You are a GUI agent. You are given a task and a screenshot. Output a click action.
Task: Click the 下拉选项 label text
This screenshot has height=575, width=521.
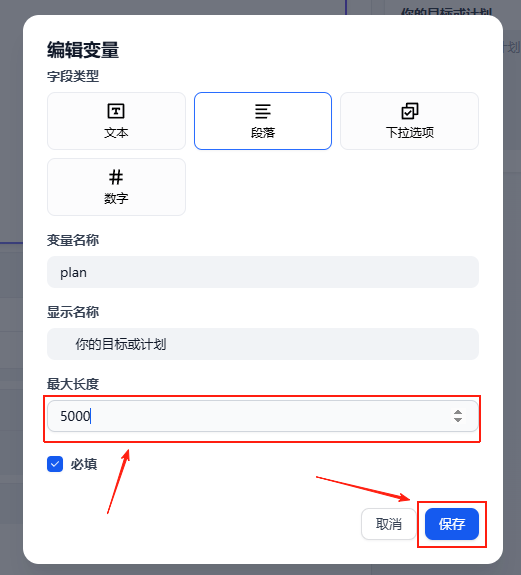(410, 132)
